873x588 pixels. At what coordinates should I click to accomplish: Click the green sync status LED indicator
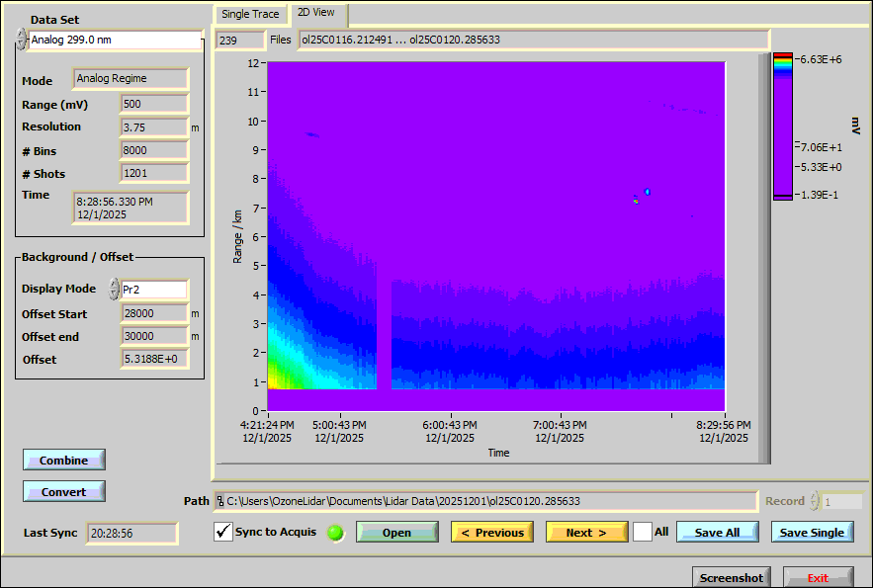336,533
